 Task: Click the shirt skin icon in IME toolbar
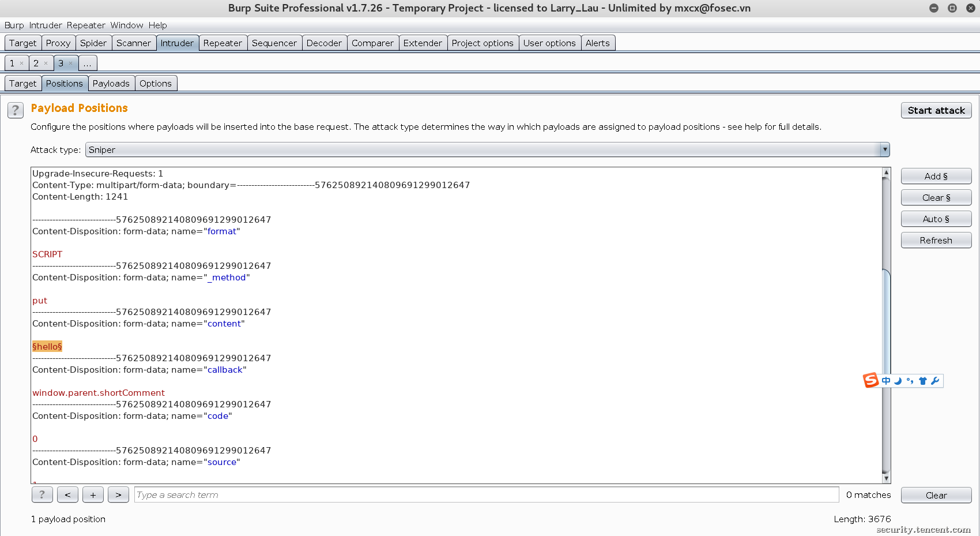pyautogui.click(x=922, y=381)
